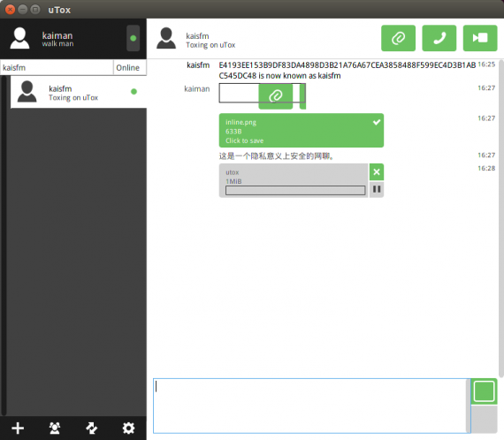This screenshot has height=440, width=504.
Task: Cancel the utox file transfer
Action: tap(377, 171)
